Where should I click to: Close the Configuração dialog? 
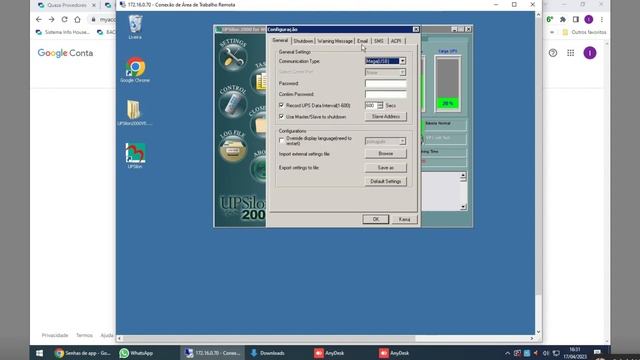pyautogui.click(x=416, y=29)
